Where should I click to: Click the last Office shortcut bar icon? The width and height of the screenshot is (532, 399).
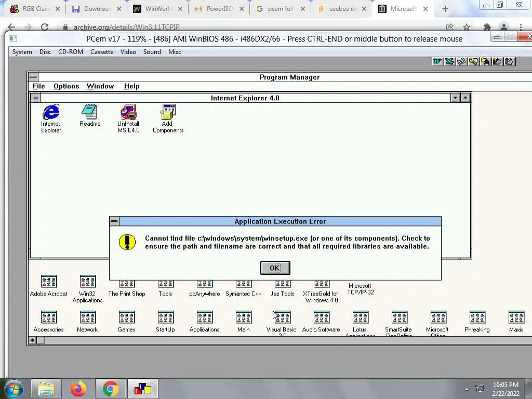(509, 61)
